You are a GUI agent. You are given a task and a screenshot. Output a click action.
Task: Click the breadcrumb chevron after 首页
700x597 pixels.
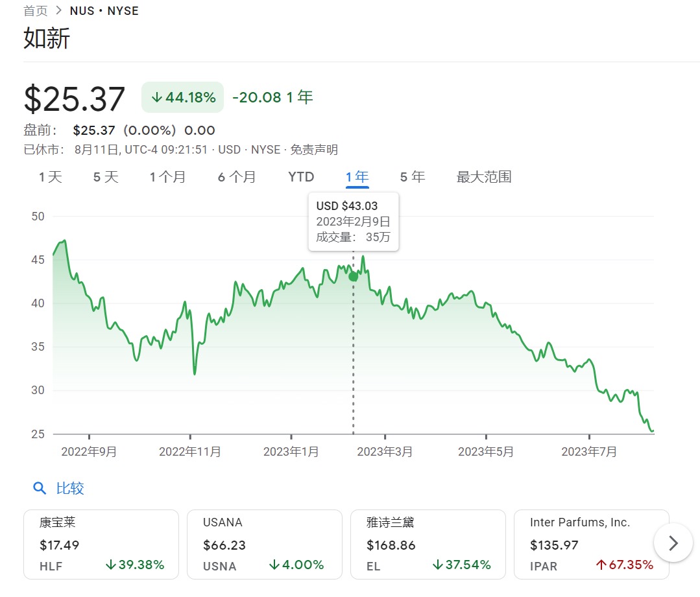[59, 10]
